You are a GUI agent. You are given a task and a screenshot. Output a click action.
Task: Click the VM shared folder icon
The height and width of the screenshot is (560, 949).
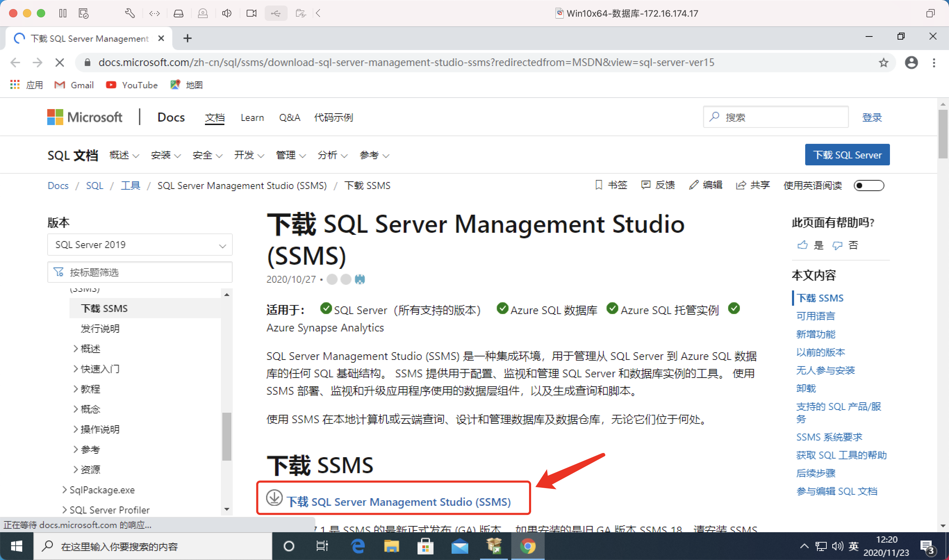click(301, 13)
